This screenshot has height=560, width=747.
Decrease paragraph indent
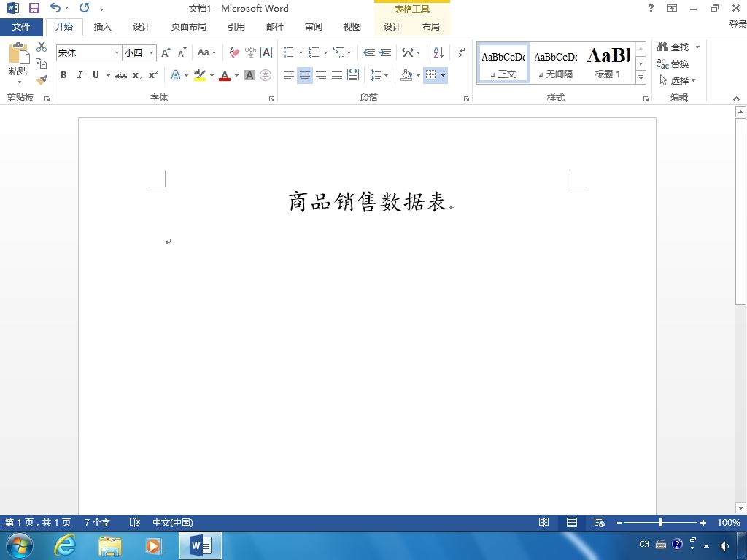point(369,52)
